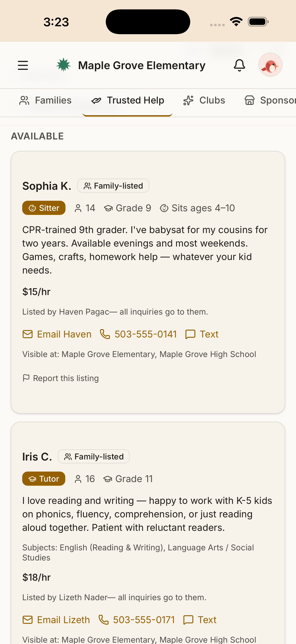Text Haven via the chat bubble icon

tap(202, 334)
